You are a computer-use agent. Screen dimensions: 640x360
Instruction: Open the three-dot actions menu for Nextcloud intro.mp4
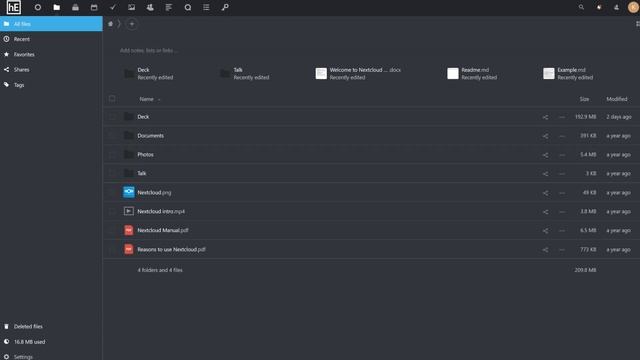(x=562, y=212)
